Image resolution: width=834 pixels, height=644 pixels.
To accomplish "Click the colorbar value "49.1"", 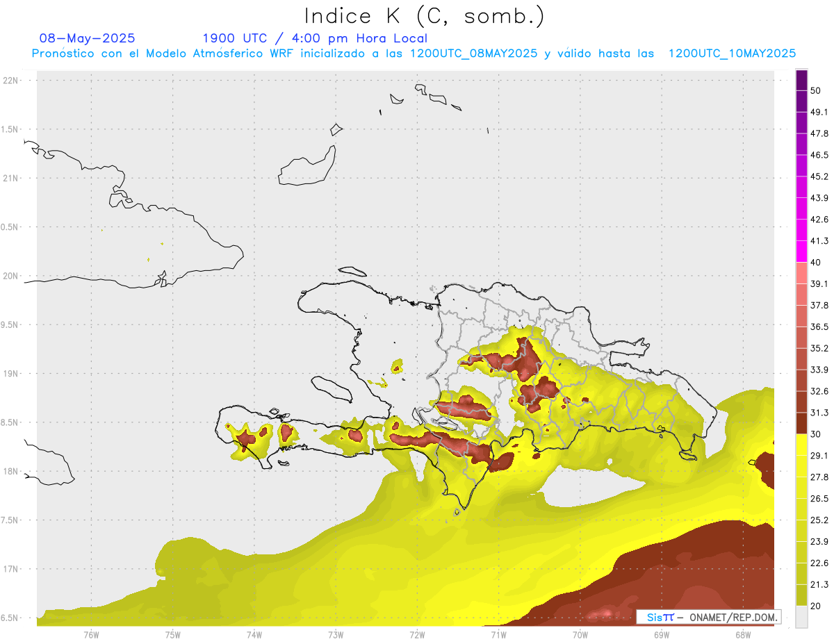I will point(819,113).
